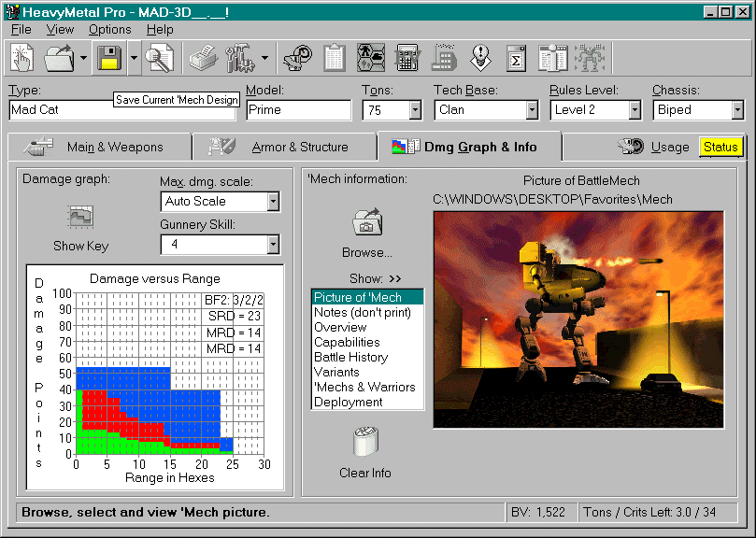Click the Show >> label
This screenshot has width=756, height=538.
(375, 278)
